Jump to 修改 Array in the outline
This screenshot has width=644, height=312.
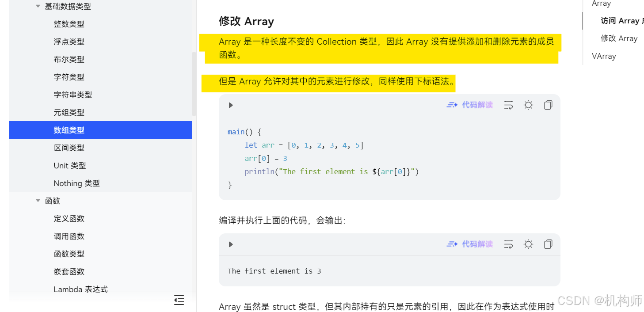tap(619, 38)
